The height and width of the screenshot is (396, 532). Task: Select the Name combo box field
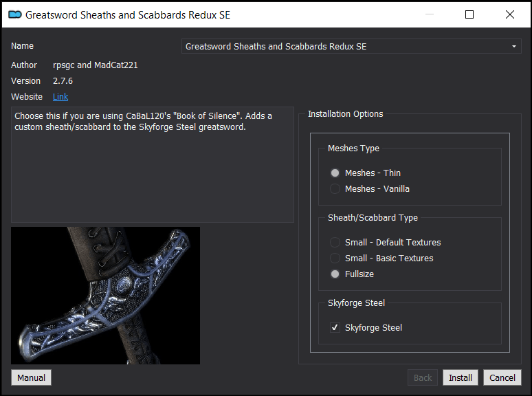351,47
